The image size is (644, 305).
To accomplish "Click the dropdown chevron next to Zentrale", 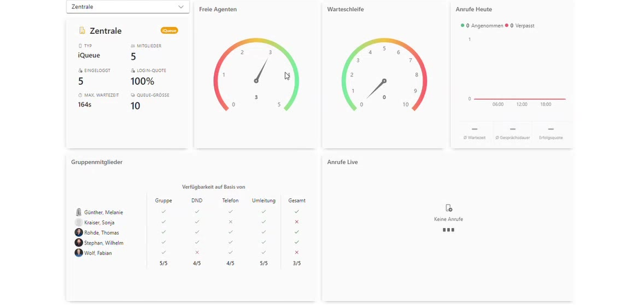I will pyautogui.click(x=181, y=7).
